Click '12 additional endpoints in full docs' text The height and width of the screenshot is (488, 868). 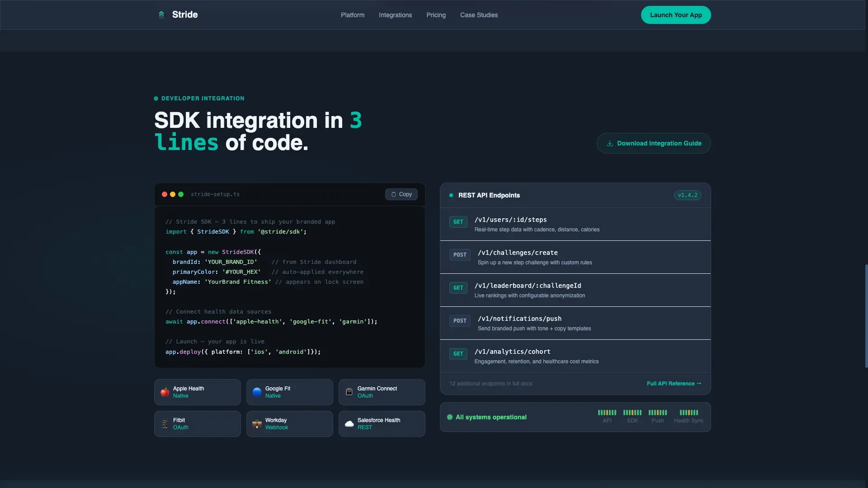(x=491, y=384)
